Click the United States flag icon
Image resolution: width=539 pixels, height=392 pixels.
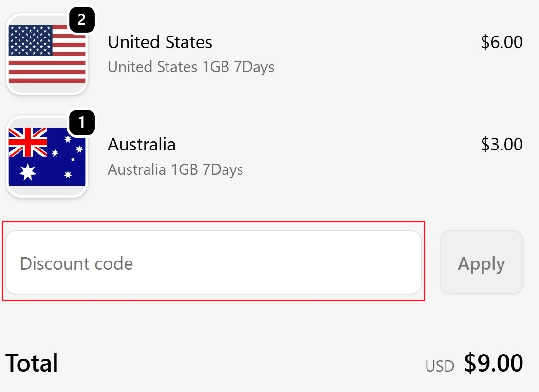coord(47,55)
